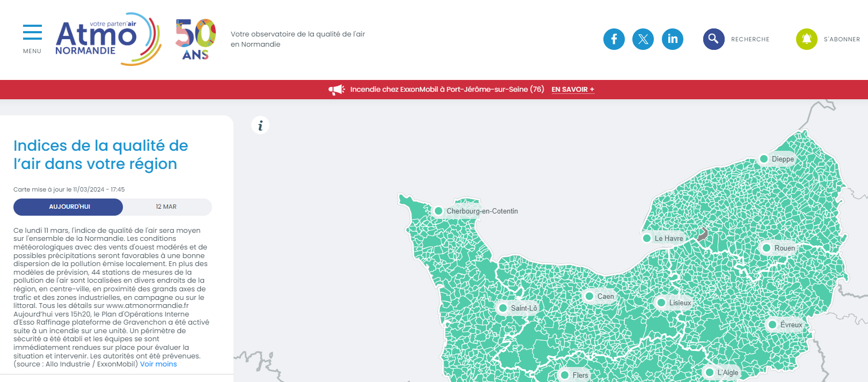Open the map info icon
Viewport: 868px width, 382px height.
click(x=260, y=126)
